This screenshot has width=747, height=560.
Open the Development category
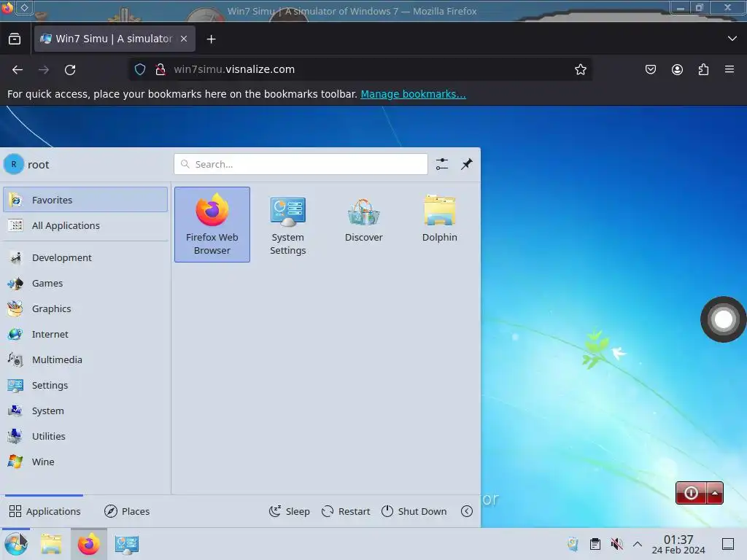[85, 257]
